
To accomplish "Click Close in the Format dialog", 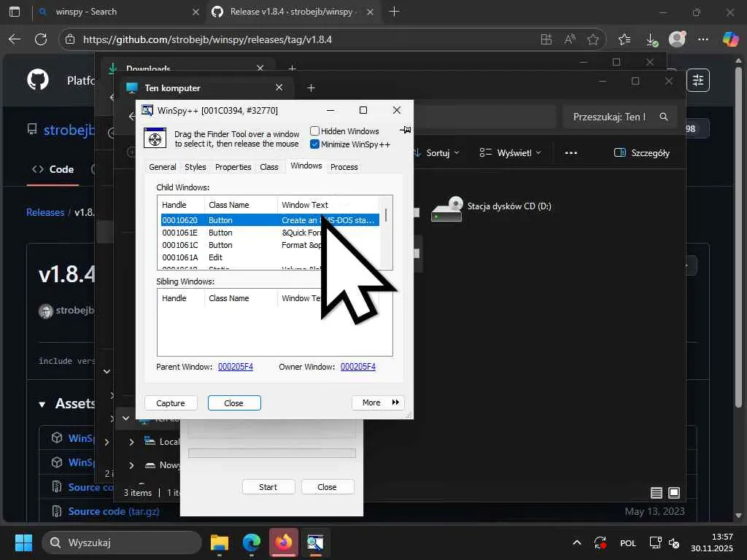I will point(328,486).
